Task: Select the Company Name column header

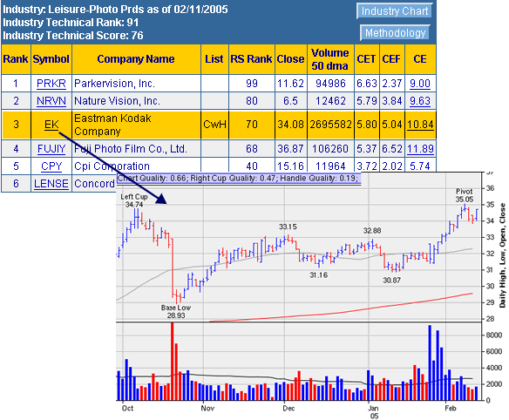Action: [x=136, y=59]
